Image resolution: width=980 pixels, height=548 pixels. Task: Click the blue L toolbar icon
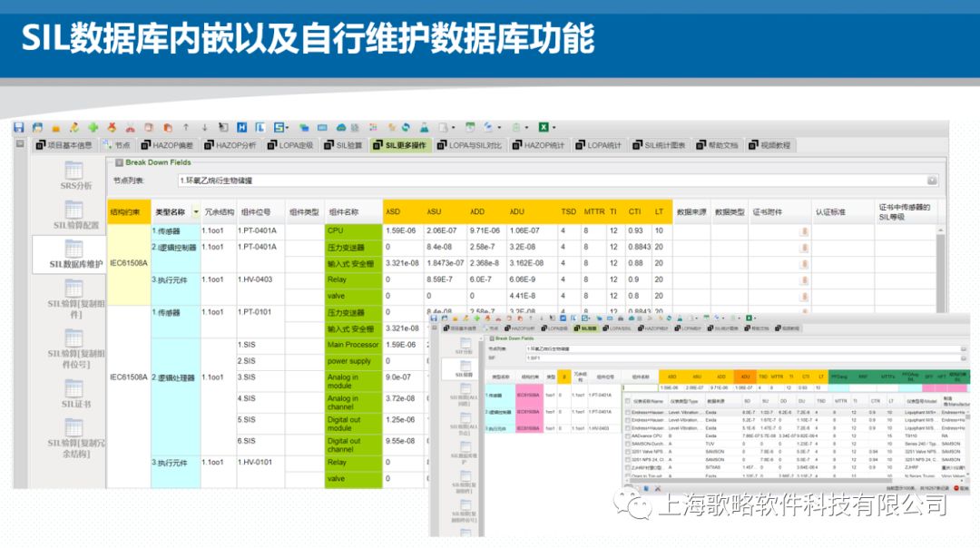(260, 127)
